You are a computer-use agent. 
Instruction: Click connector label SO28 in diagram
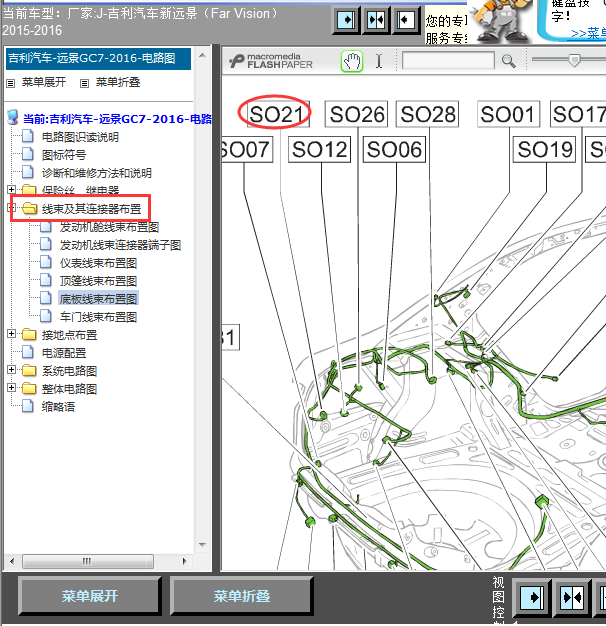[428, 114]
